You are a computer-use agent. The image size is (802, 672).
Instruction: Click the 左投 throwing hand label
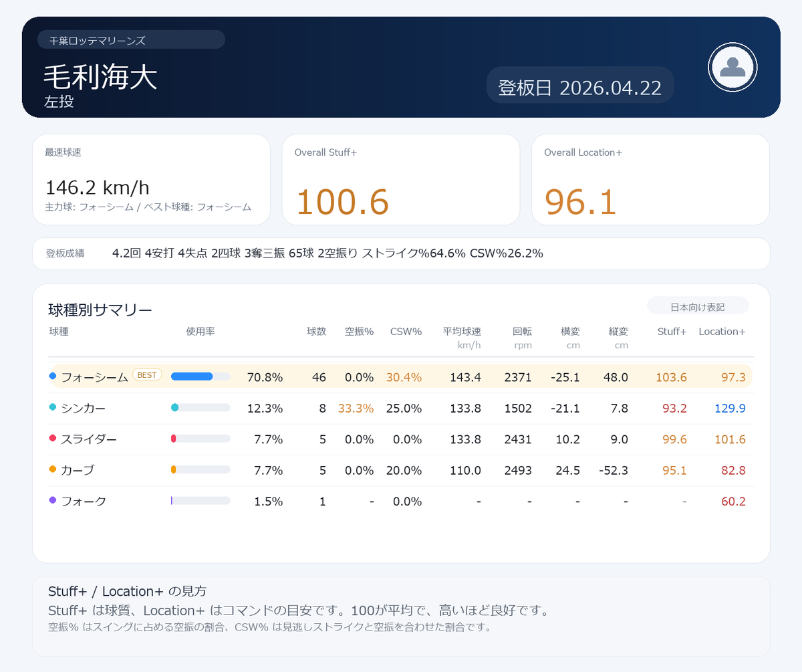pos(59,102)
